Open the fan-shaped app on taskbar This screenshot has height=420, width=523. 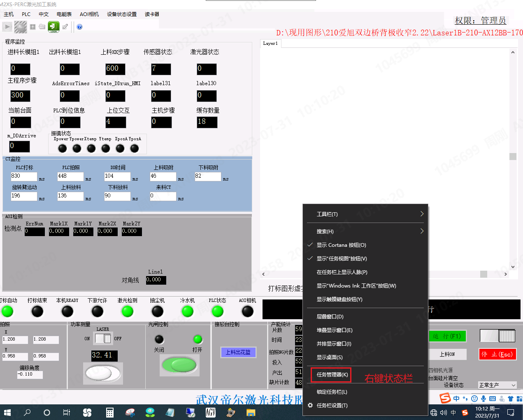pyautogui.click(x=87, y=412)
